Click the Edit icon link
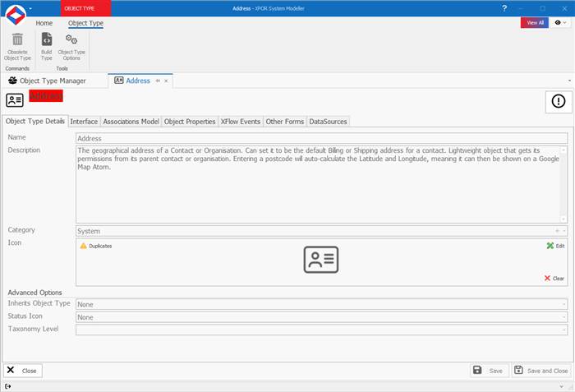The height and width of the screenshot is (392, 575). pyautogui.click(x=555, y=246)
